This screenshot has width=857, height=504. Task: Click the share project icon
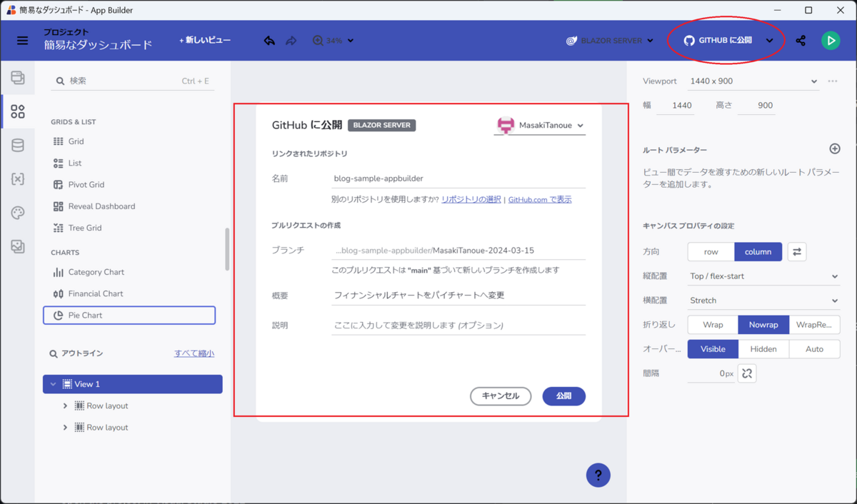801,41
